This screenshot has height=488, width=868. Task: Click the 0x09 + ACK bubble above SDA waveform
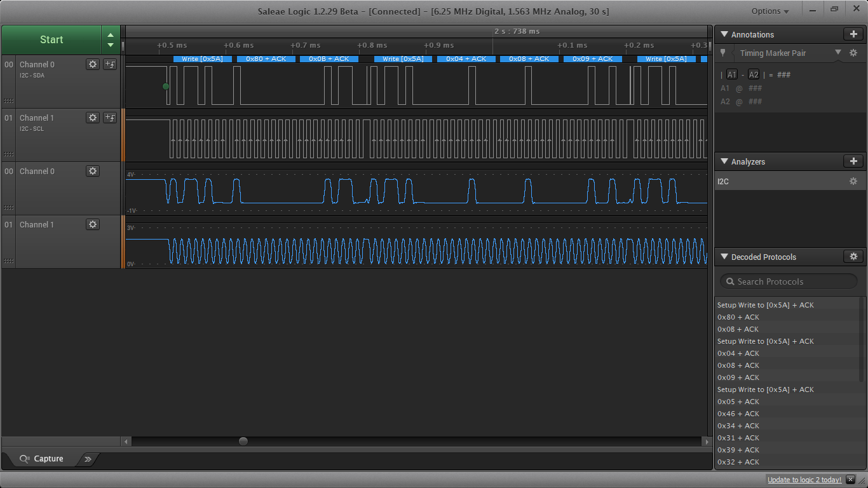pos(593,59)
